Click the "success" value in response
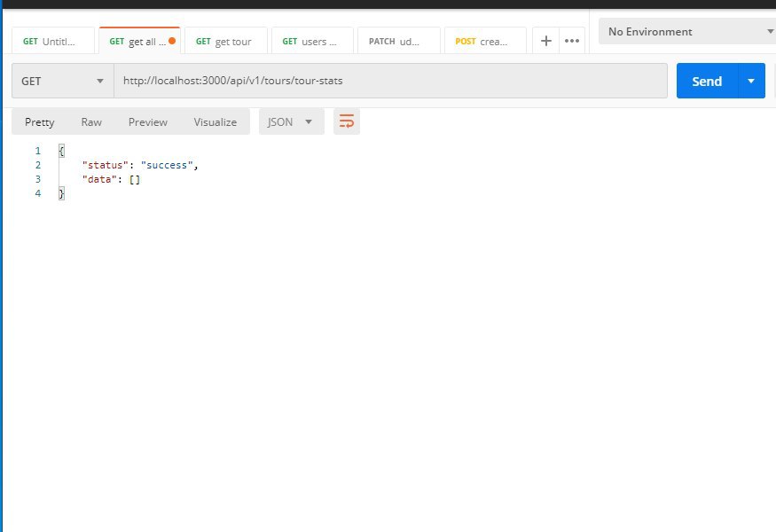Screen dimensions: 776x532 click(167, 165)
